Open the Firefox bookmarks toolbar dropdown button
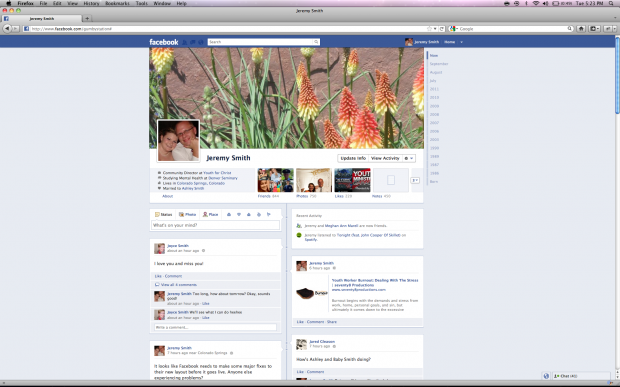 (x=595, y=29)
